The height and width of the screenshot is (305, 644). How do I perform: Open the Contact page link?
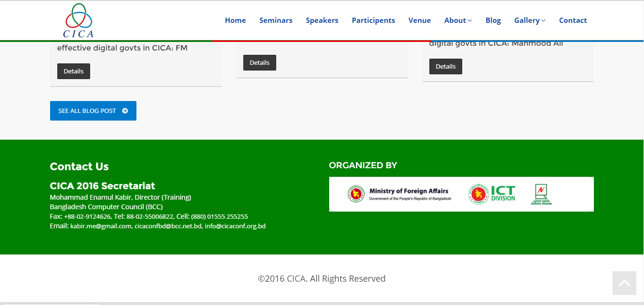click(x=572, y=20)
